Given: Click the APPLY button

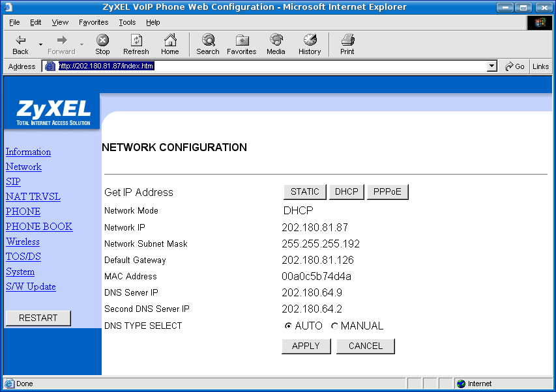Looking at the screenshot, I should pos(306,346).
